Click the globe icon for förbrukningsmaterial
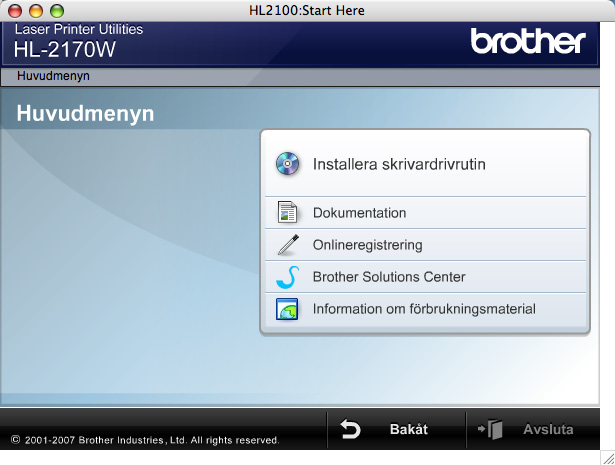This screenshot has height=465, width=615. coord(287,309)
